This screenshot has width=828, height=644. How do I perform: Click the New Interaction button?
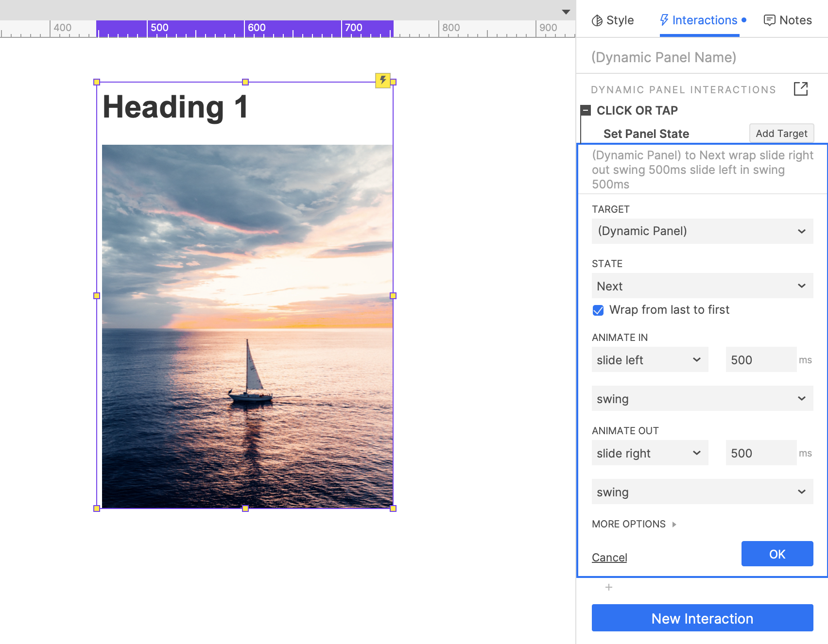tap(702, 618)
